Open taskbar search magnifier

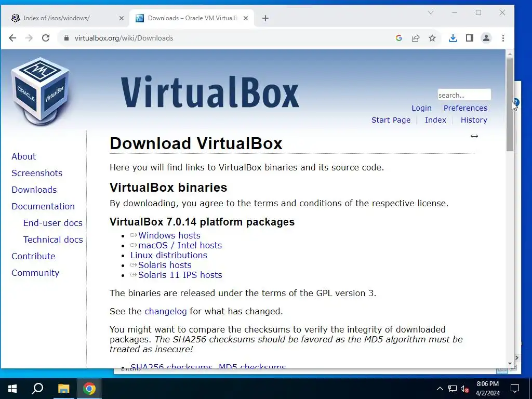tap(37, 389)
